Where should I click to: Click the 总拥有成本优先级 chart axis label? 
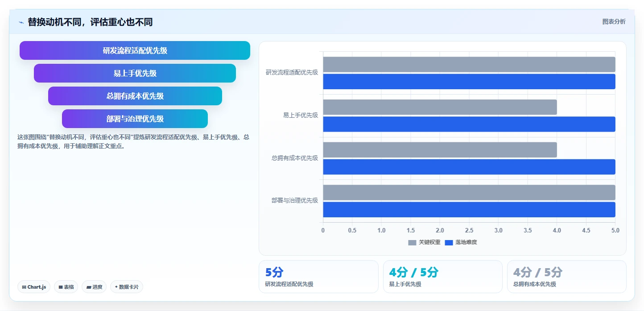[x=295, y=158]
